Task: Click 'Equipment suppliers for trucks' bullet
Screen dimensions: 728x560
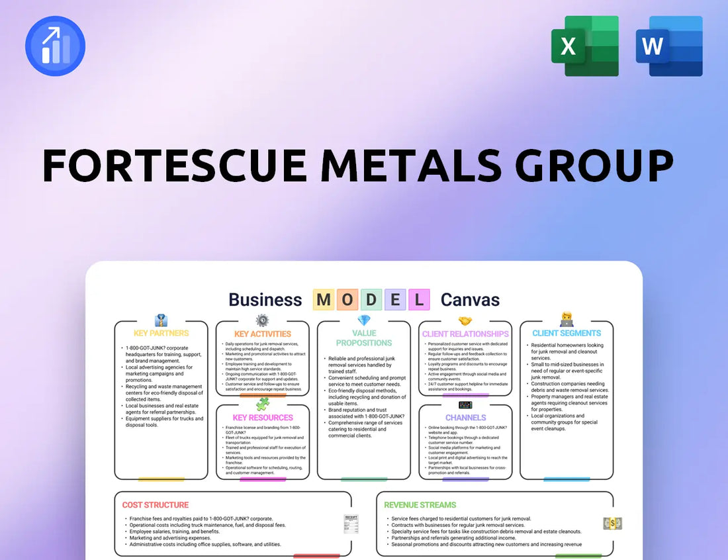Action: [164, 422]
